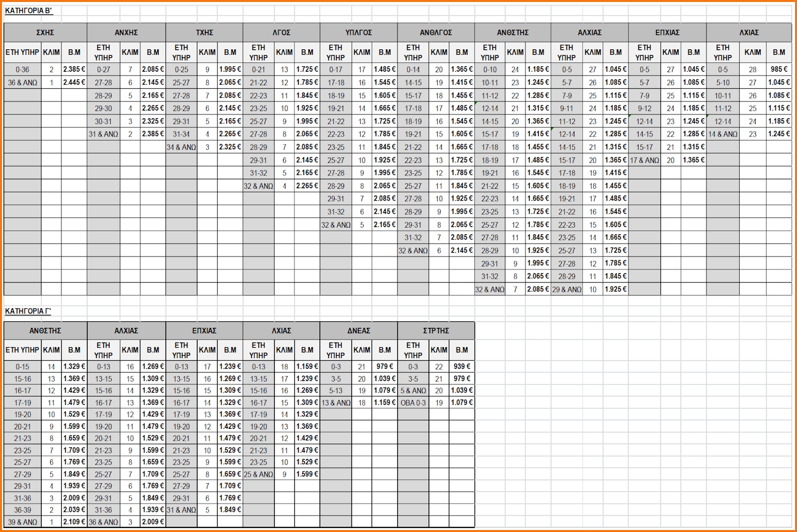Click the 30-31 cell under ΑΝΧΗΣ
The width and height of the screenshot is (797, 532).
coord(104,121)
